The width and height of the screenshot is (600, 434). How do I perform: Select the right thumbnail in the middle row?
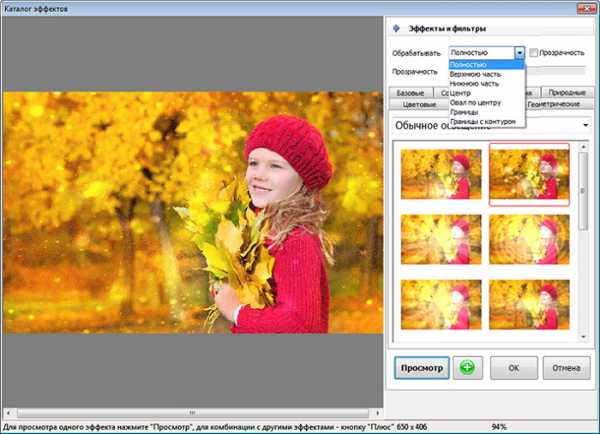[529, 239]
